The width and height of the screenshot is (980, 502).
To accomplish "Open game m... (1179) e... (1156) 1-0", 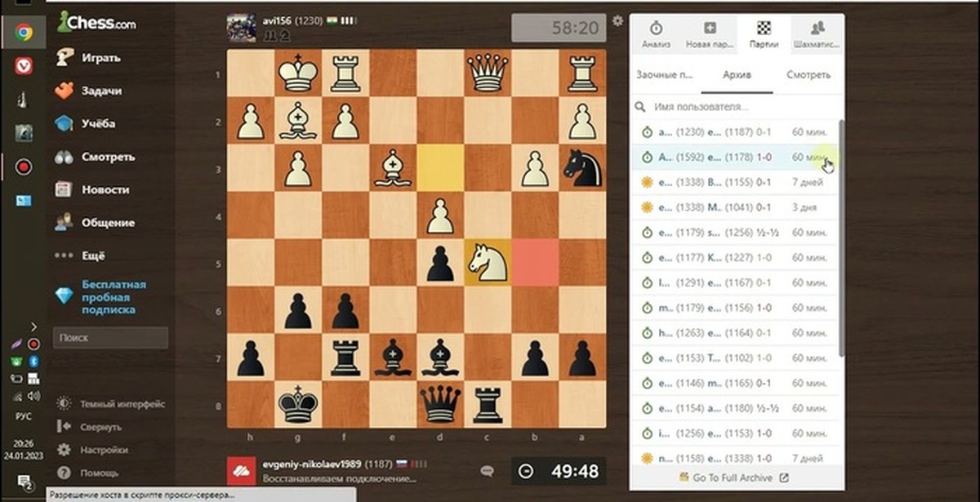I will pyautogui.click(x=735, y=309).
